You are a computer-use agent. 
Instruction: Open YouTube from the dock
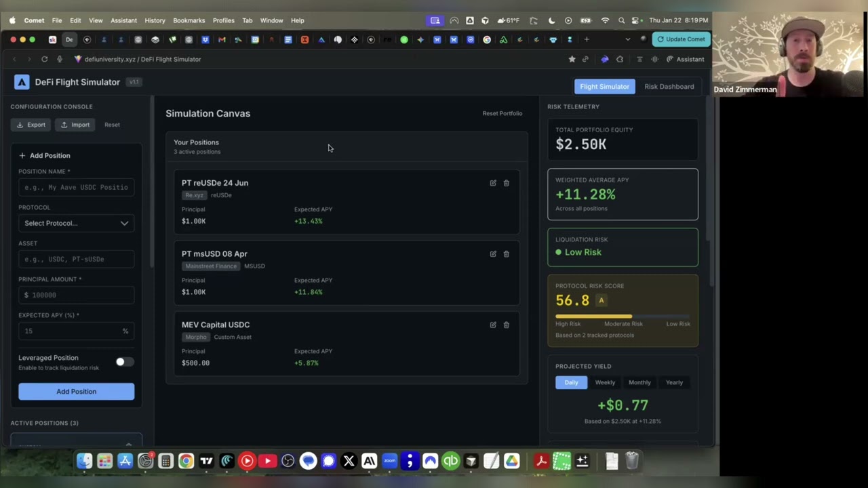[267, 462]
